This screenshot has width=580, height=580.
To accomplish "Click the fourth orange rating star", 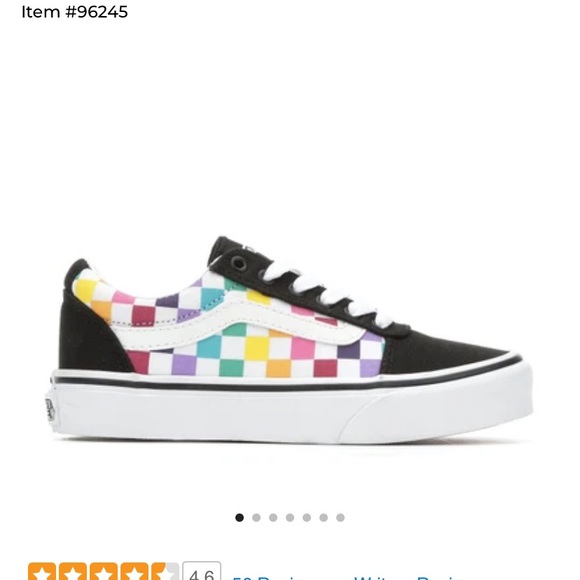I will tap(135, 571).
